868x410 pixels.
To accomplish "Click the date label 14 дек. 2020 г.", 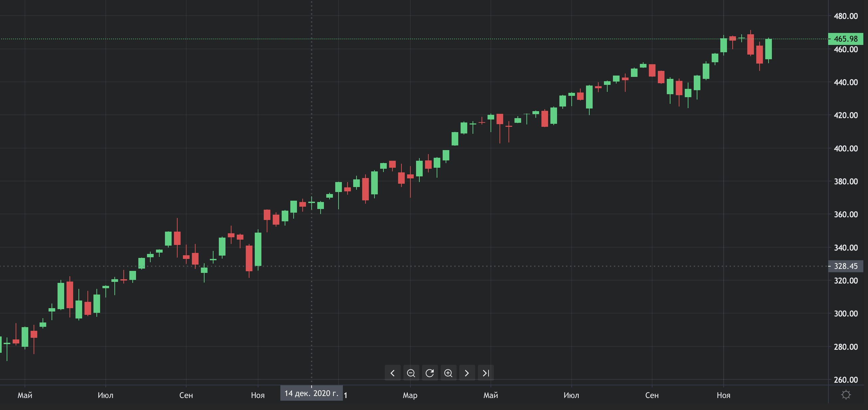I will tap(311, 393).
